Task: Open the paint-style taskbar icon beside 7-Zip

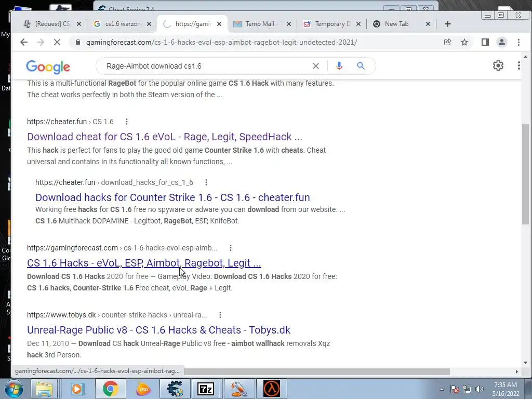Action: coord(238,389)
